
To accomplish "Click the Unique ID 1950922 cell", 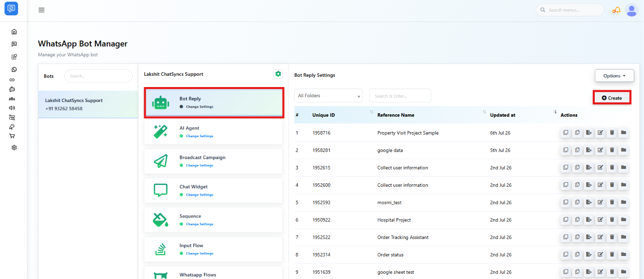I will [x=321, y=220].
